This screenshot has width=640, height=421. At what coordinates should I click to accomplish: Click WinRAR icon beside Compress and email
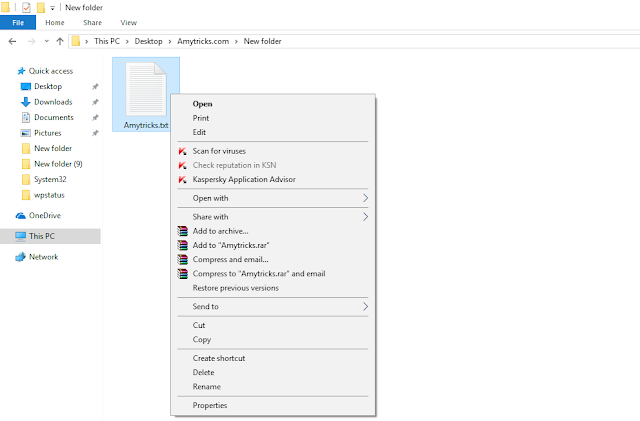[x=182, y=260]
